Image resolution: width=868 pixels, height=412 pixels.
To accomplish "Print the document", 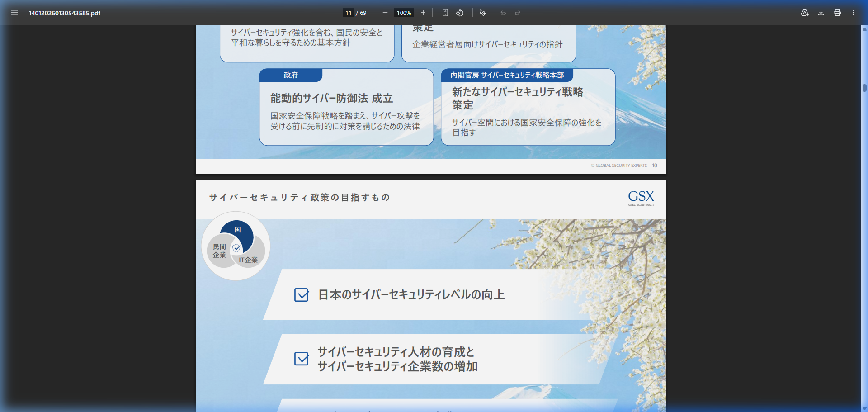I will 837,13.
